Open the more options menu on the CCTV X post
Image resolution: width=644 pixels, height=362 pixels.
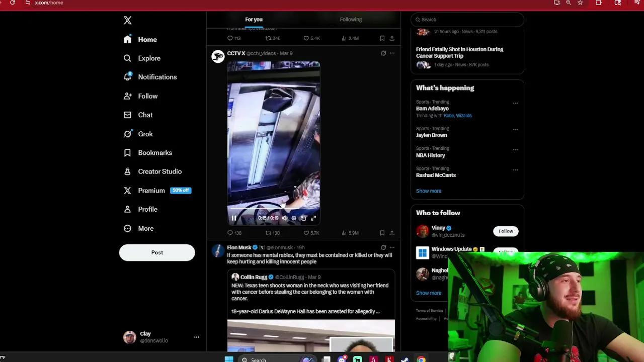pos(392,53)
